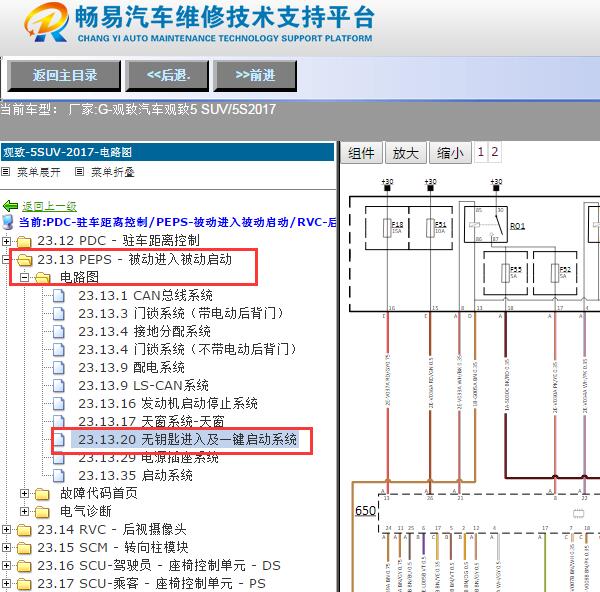Click document icon for 23.13.16 发动机启动停止系统
This screenshot has width=600, height=592.
point(59,404)
